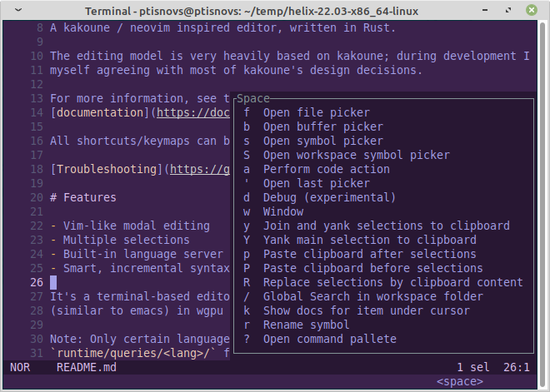Maximize the Terminal window
This screenshot has width=550, height=392.
[507, 10]
